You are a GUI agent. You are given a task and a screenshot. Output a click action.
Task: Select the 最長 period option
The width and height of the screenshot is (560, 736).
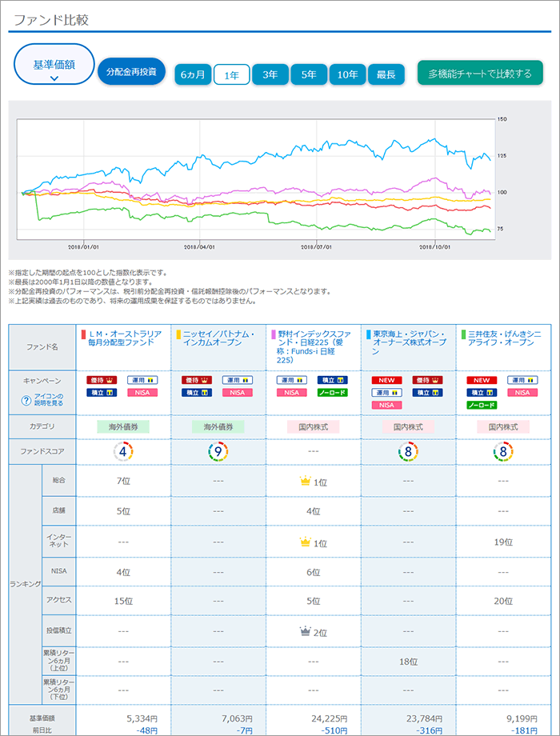(386, 74)
